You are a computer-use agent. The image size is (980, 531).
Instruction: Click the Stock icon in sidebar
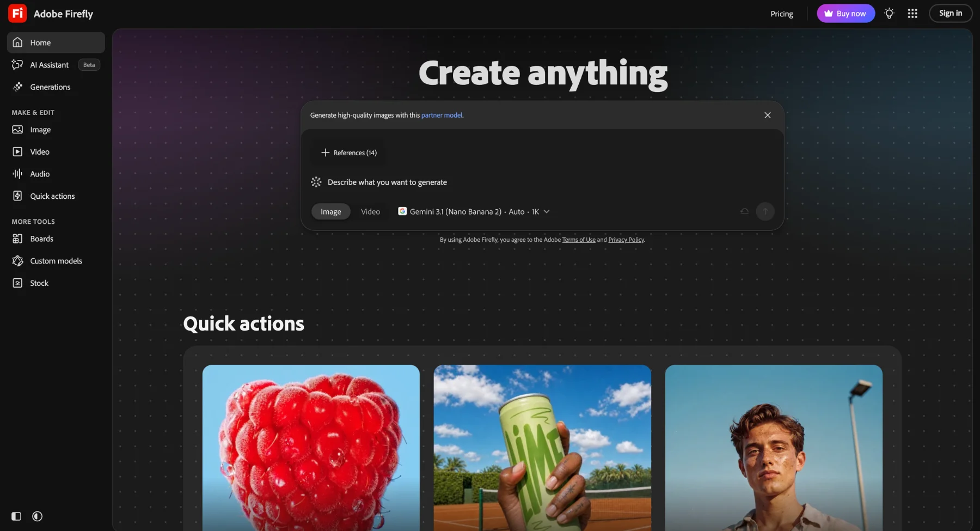coord(17,283)
